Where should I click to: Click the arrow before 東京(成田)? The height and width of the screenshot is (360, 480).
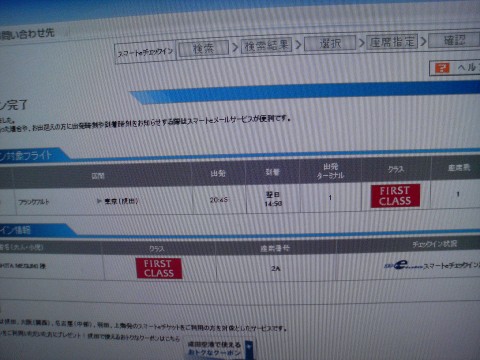click(x=99, y=201)
